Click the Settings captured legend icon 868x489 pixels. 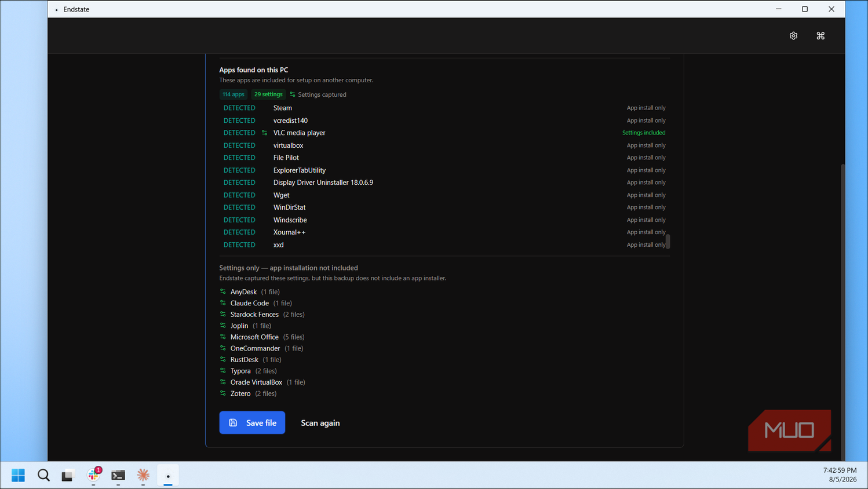(x=293, y=94)
